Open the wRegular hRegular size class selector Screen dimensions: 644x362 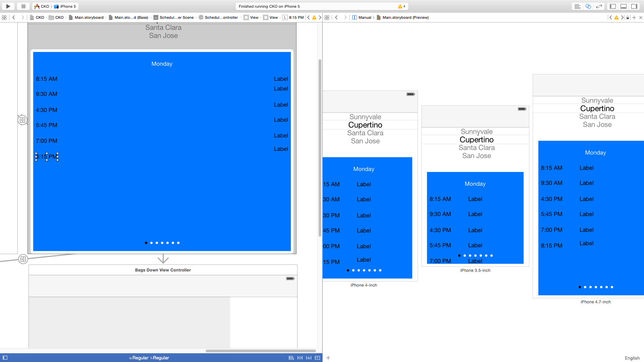(149, 358)
